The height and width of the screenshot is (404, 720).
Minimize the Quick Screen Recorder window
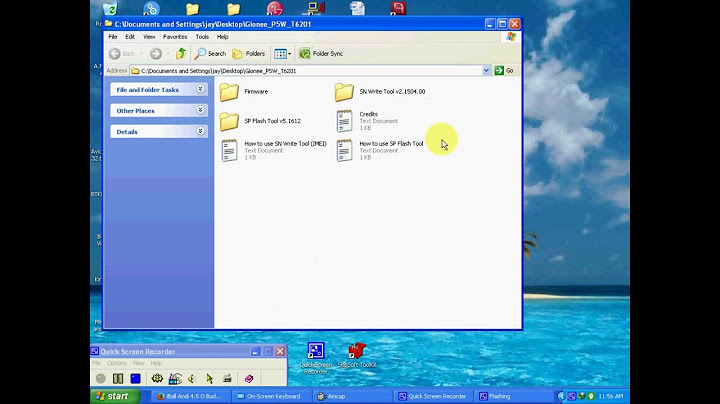pos(255,352)
